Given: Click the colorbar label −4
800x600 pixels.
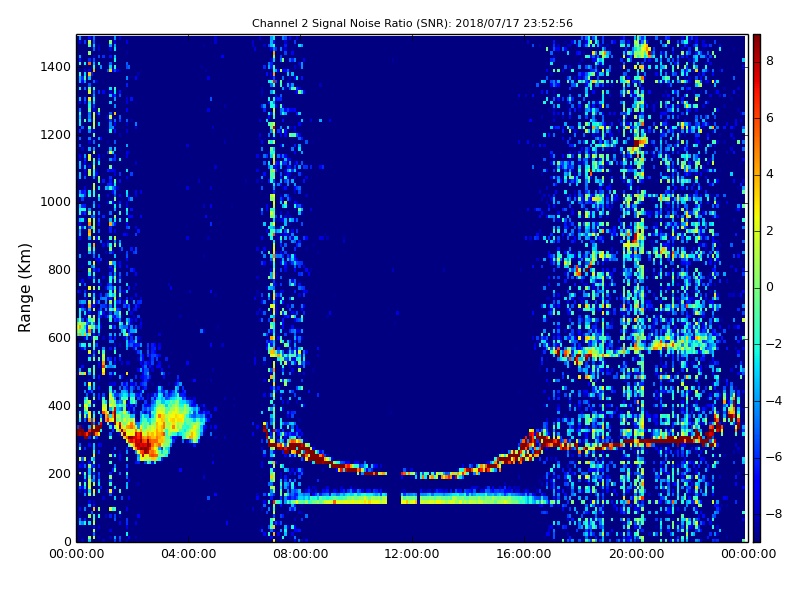Looking at the screenshot, I should [x=774, y=401].
